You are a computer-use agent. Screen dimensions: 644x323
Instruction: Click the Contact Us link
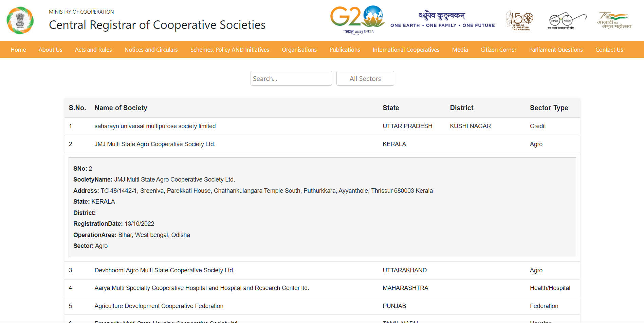609,49
